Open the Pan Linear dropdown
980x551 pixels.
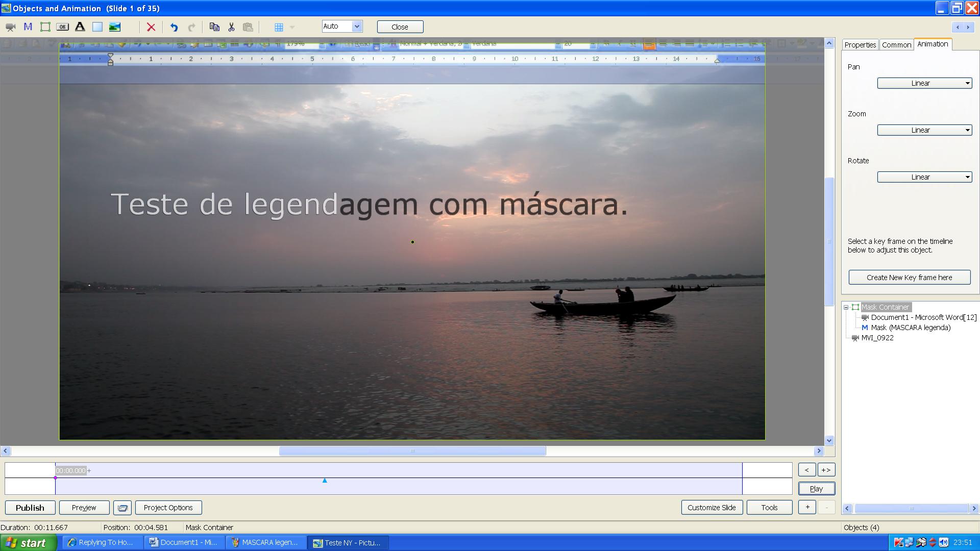click(924, 83)
